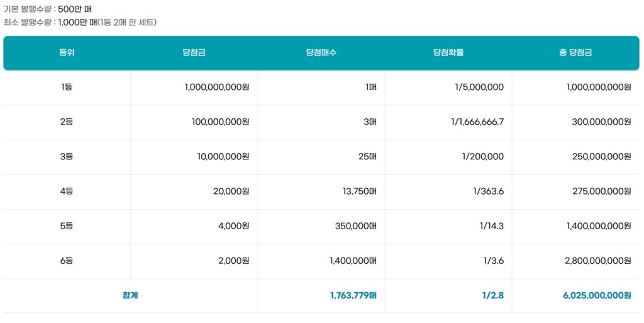The width and height of the screenshot is (644, 323).
Task: Click the 등위 column header
Action: 67,53
